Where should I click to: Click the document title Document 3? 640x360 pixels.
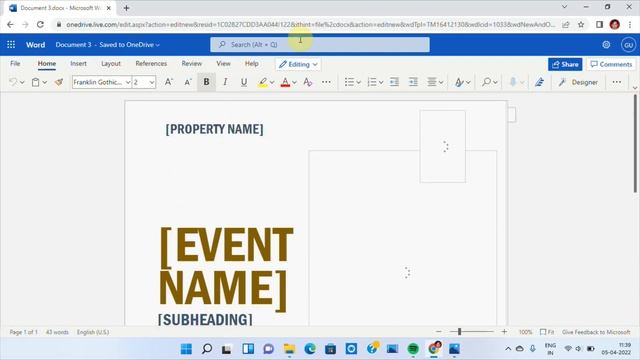coord(73,44)
